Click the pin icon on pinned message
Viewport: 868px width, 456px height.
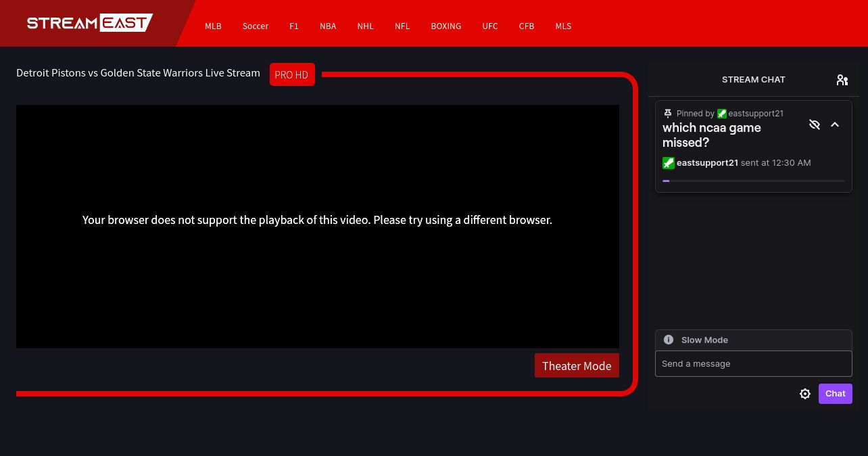pos(668,114)
